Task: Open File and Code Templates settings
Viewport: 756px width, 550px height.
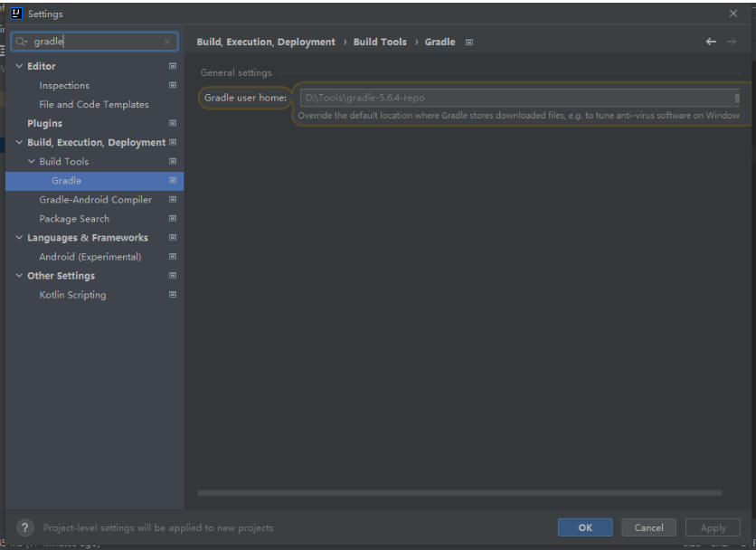Action: [94, 105]
